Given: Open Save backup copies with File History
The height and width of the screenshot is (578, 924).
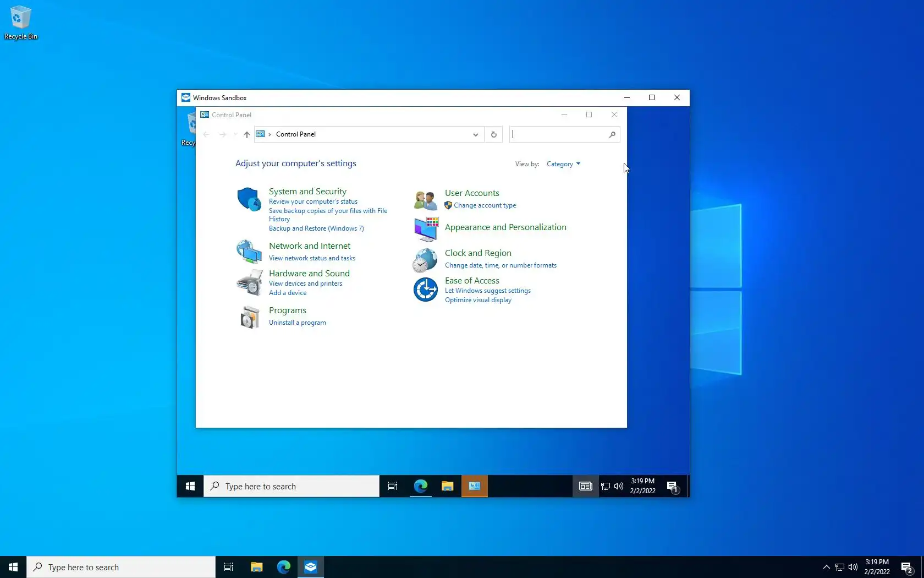Looking at the screenshot, I should (x=328, y=215).
